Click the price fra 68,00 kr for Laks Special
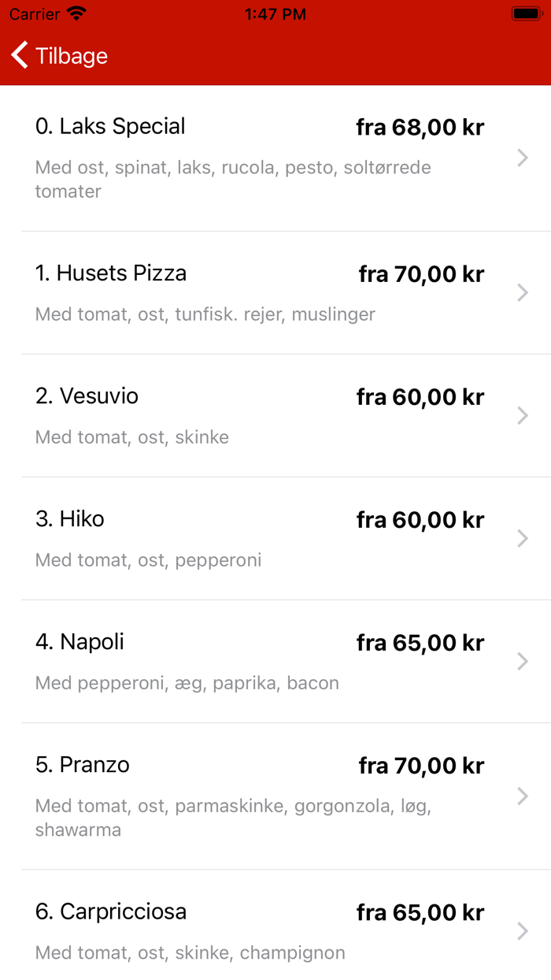Viewport: 551px width, 980px height. pos(420,127)
